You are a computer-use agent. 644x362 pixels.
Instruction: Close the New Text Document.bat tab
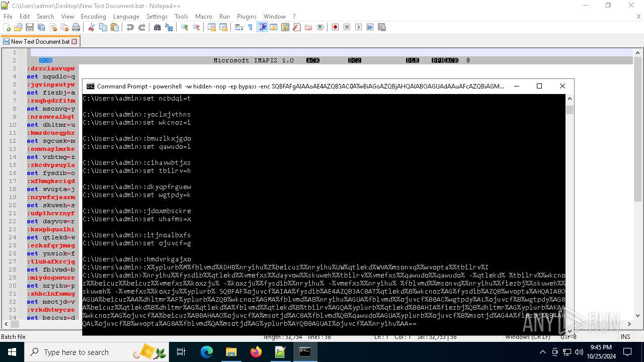74,42
